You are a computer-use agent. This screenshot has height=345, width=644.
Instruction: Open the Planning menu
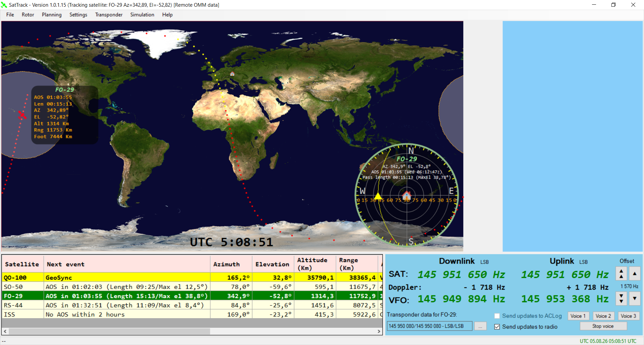tap(52, 15)
